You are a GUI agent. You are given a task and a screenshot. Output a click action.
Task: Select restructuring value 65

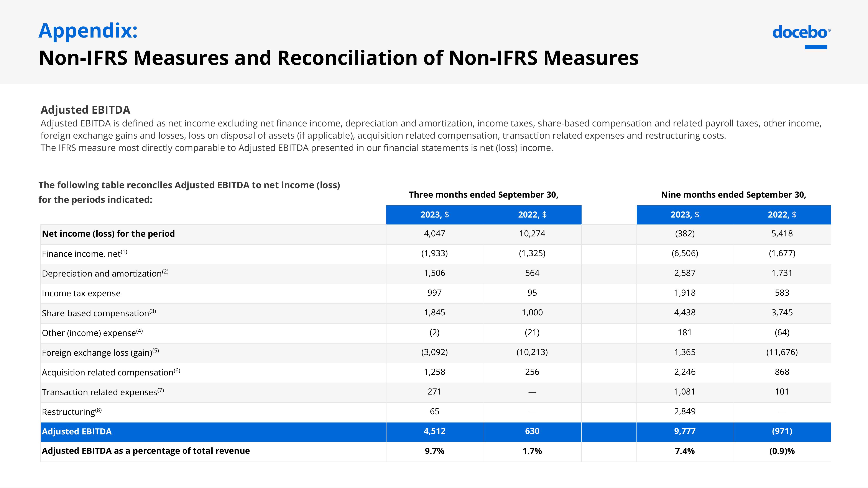coord(434,411)
